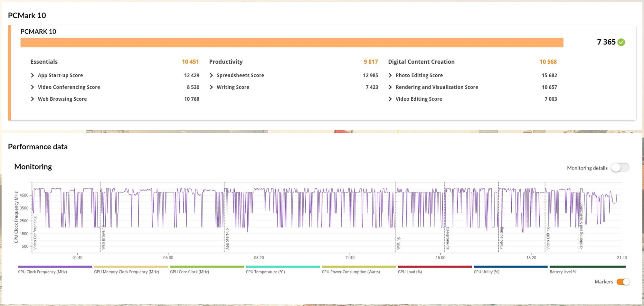This screenshot has height=306, width=644.
Task: Expand Video Conferencing Score details
Action: pyautogui.click(x=32, y=87)
